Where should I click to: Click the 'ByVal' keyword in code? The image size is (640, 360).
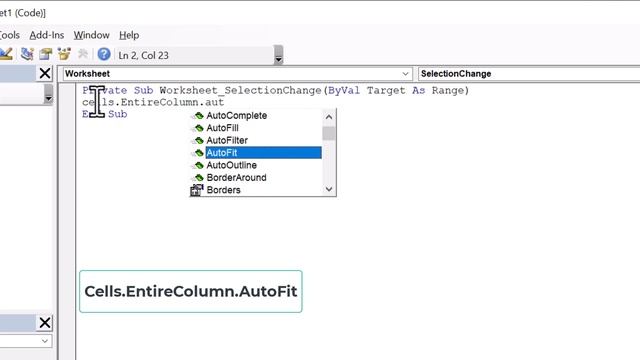pos(344,91)
